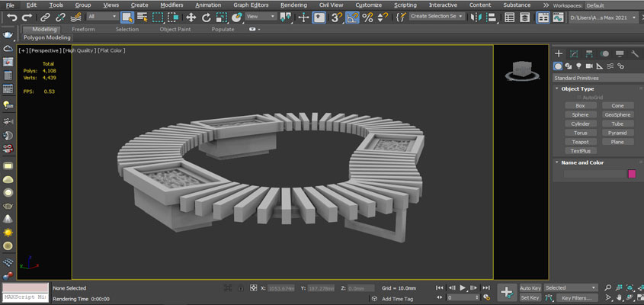Toggle Window/Crossing selection mode
This screenshot has width=644, height=305.
click(173, 18)
